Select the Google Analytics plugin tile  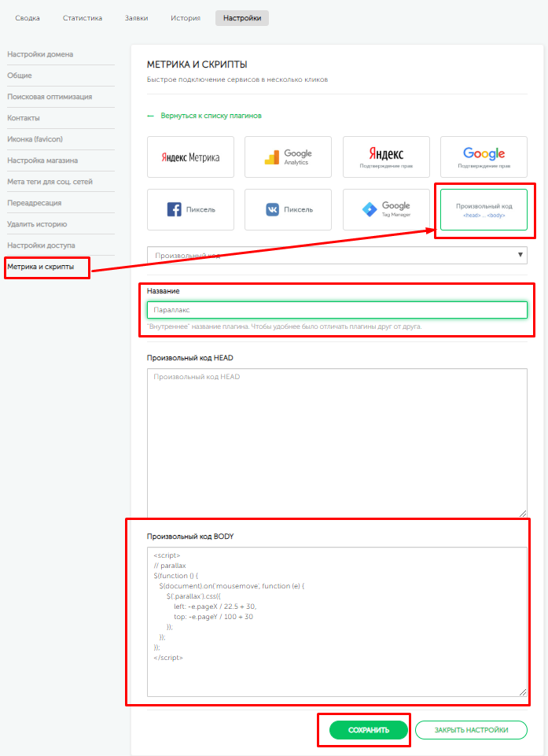click(288, 157)
